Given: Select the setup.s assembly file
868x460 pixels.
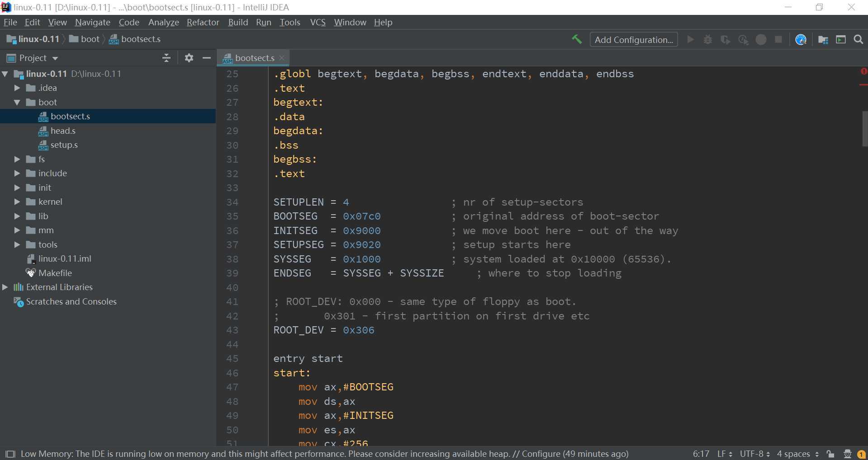Looking at the screenshot, I should tap(64, 145).
